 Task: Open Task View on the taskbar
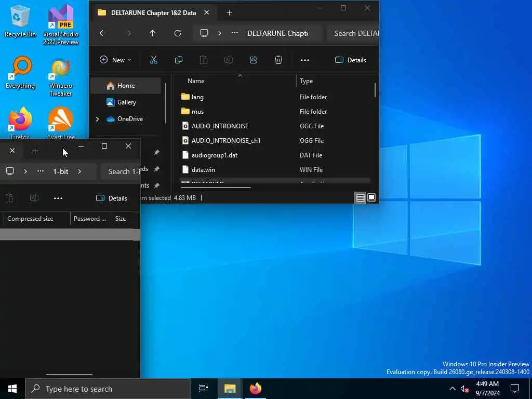pyautogui.click(x=203, y=389)
